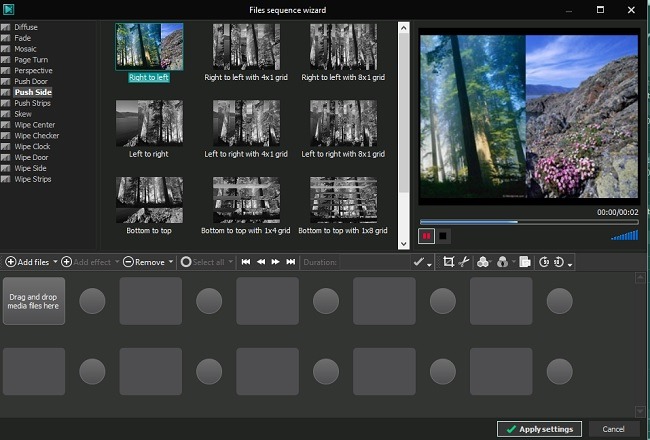This screenshot has height=440, width=650.
Task: Select the Mosaic transition category
Action: pyautogui.click(x=25, y=49)
